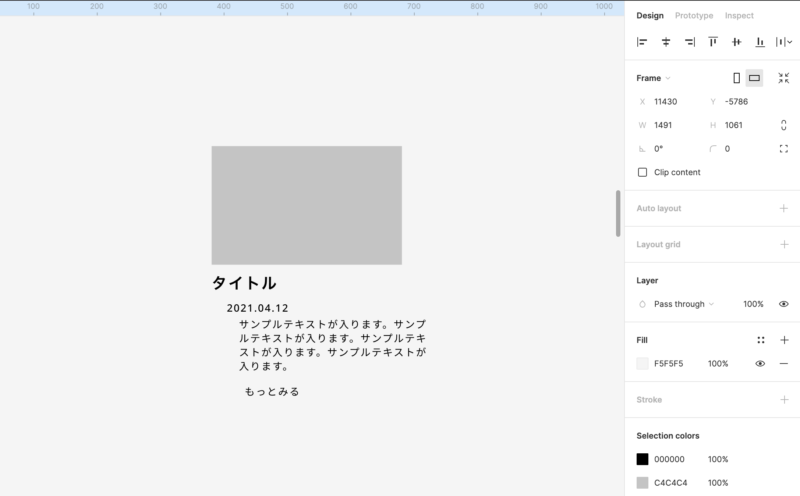Click align horizontal centers icon
This screenshot has width=800, height=496.
666,42
